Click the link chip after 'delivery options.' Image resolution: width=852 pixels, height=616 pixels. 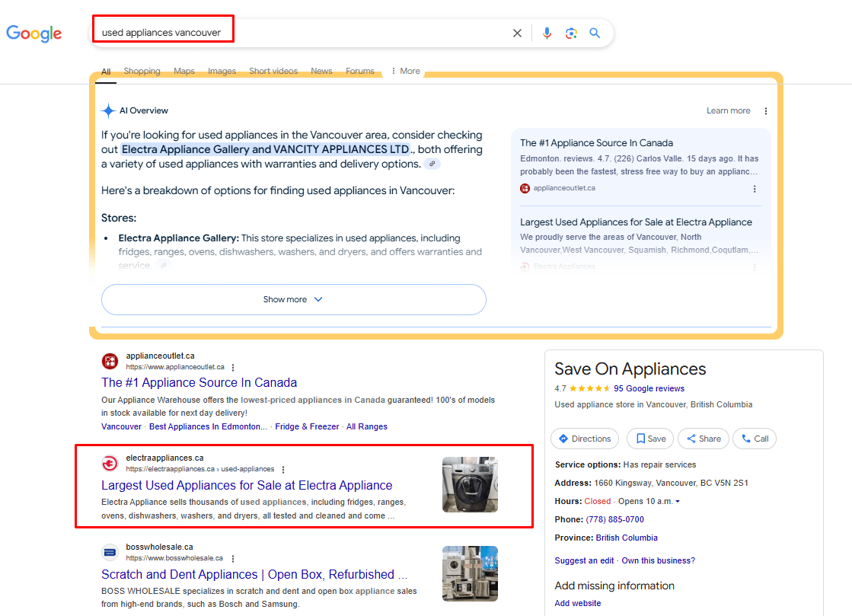[x=432, y=164]
